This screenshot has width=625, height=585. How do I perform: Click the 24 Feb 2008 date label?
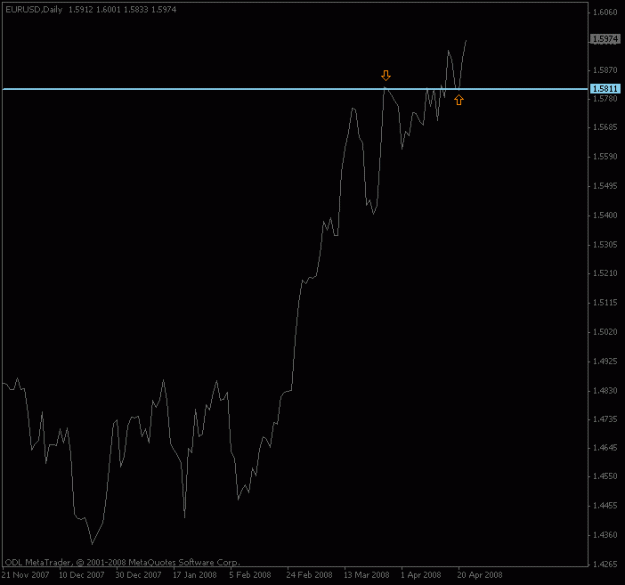pyautogui.click(x=309, y=575)
